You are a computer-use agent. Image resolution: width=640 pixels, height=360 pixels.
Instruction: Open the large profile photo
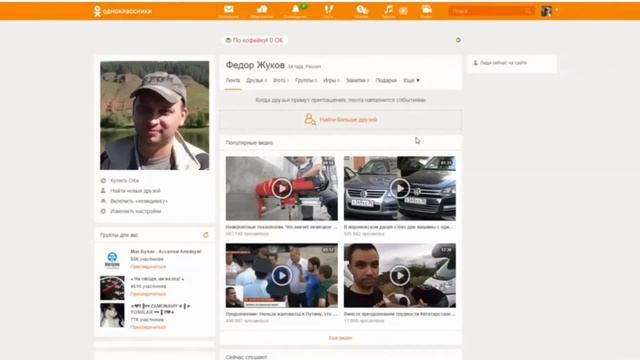(155, 116)
